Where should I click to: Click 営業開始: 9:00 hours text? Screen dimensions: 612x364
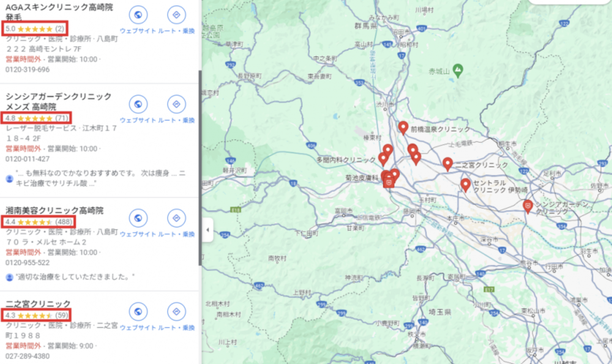point(70,346)
